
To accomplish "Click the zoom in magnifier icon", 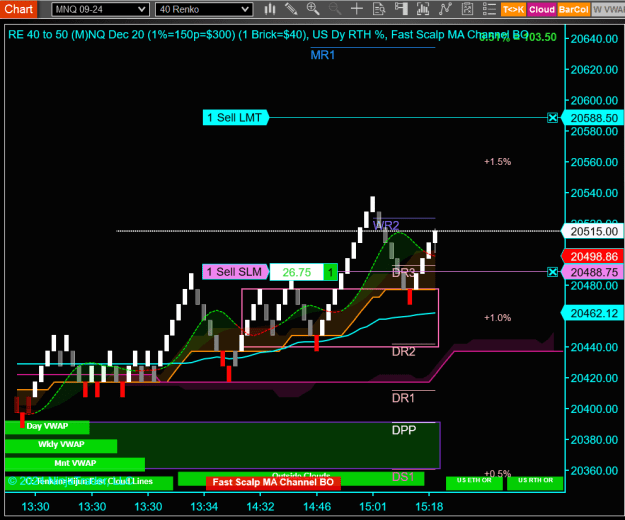I will 313,9.
